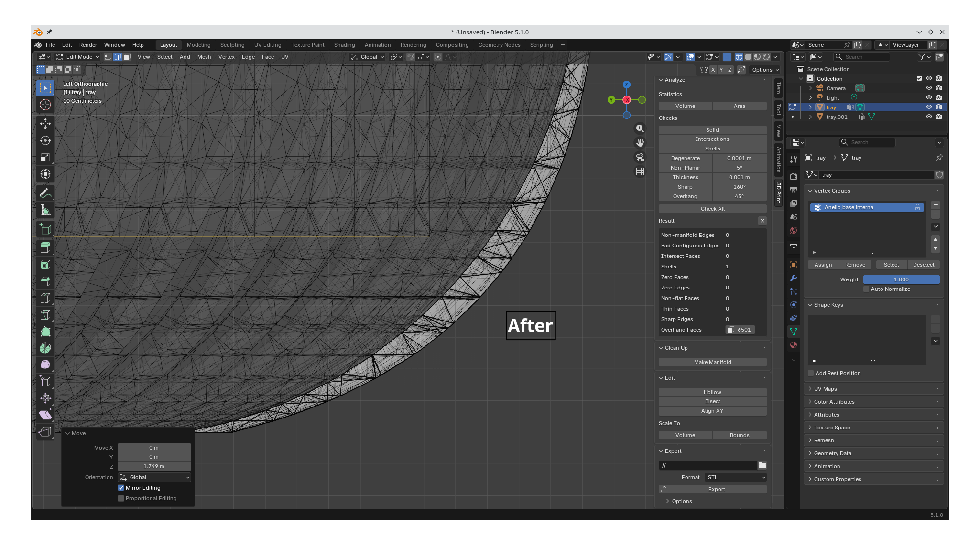Hide tray.001 with eye icon

click(x=929, y=117)
